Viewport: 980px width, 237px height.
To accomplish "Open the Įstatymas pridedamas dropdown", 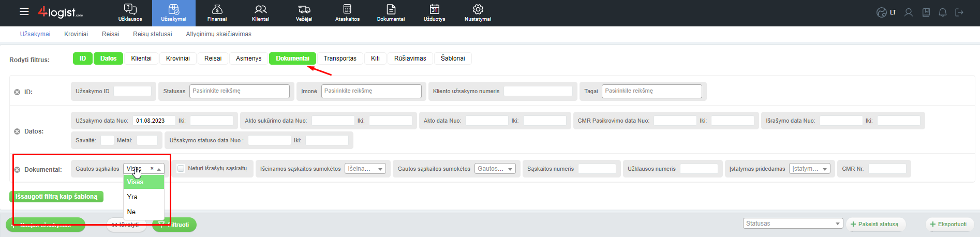I will click(x=810, y=169).
